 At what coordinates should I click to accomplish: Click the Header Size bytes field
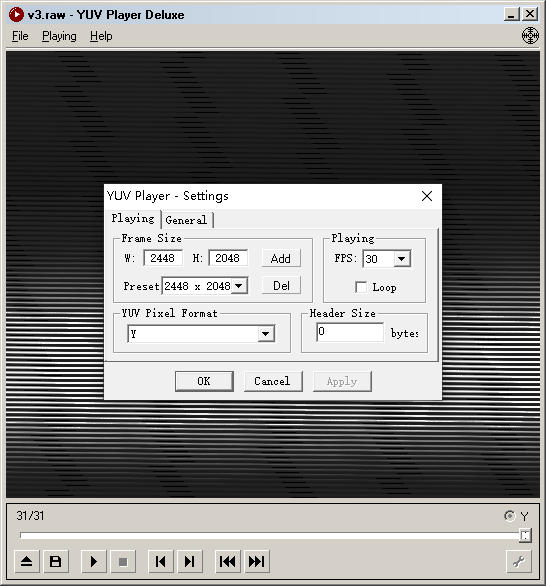pos(350,332)
